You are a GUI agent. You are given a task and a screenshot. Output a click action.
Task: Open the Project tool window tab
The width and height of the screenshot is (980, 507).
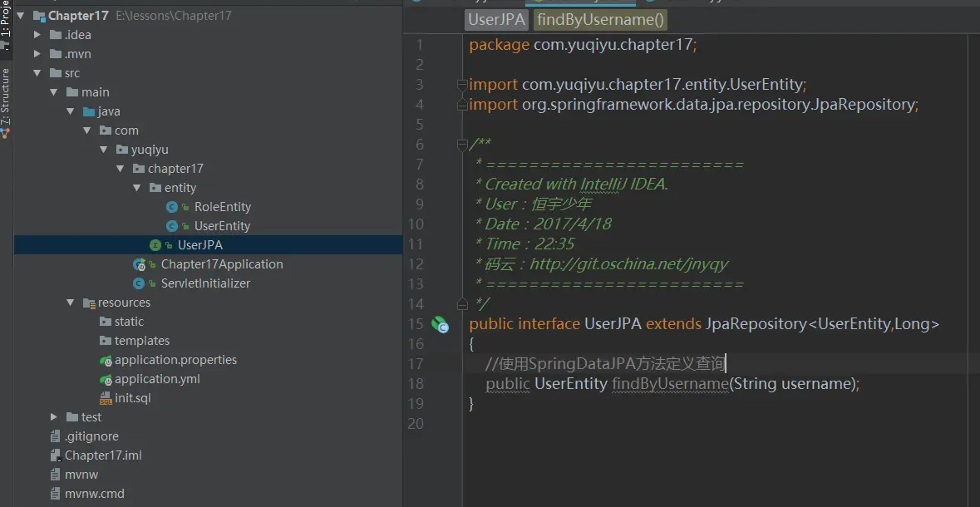pyautogui.click(x=6, y=25)
